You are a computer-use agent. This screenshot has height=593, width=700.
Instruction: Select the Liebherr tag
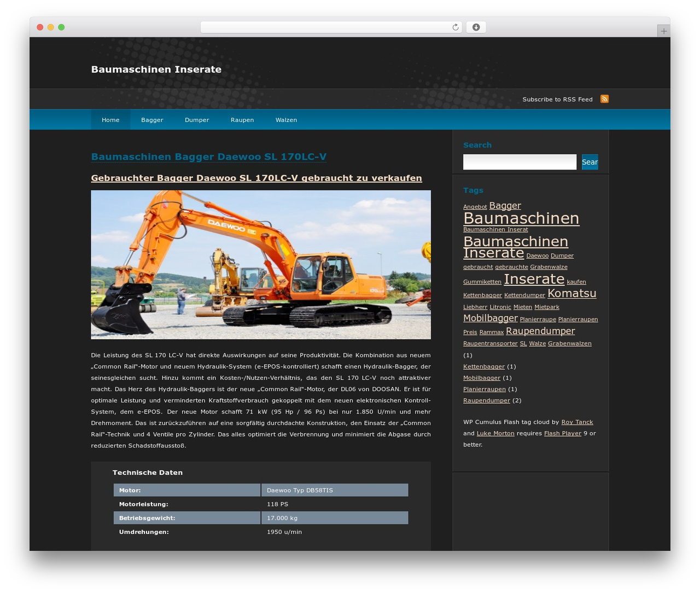pyautogui.click(x=475, y=307)
